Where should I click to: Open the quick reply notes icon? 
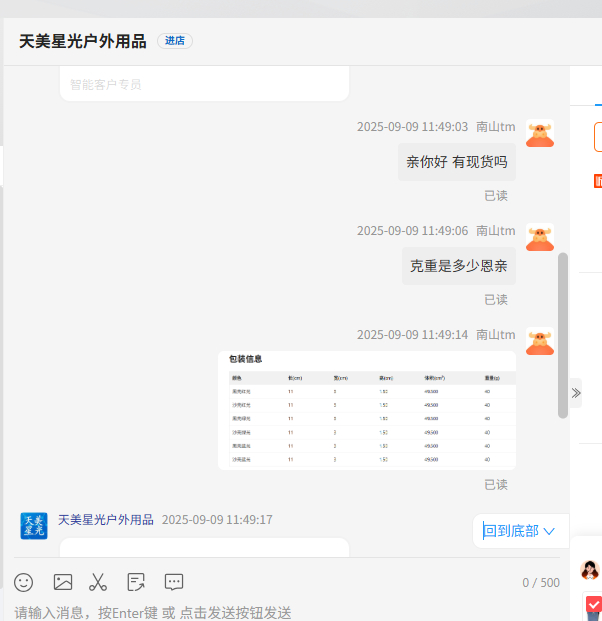click(136, 581)
